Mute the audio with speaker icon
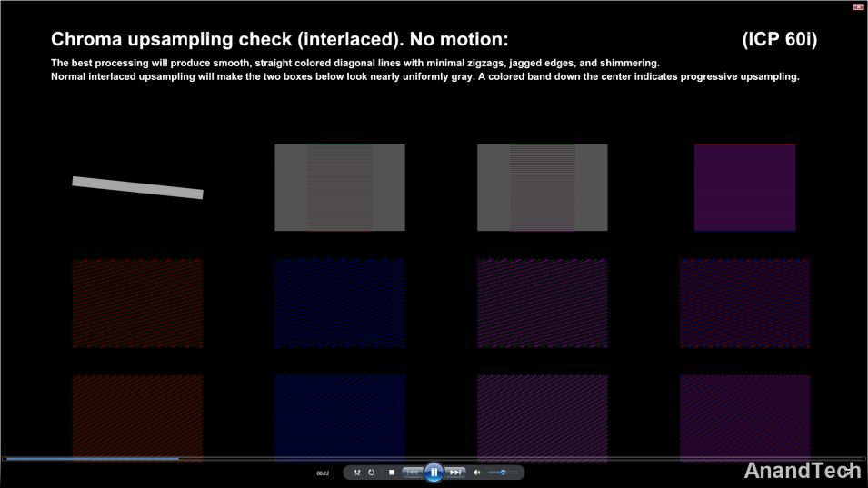The height and width of the screenshot is (488, 868). point(476,473)
